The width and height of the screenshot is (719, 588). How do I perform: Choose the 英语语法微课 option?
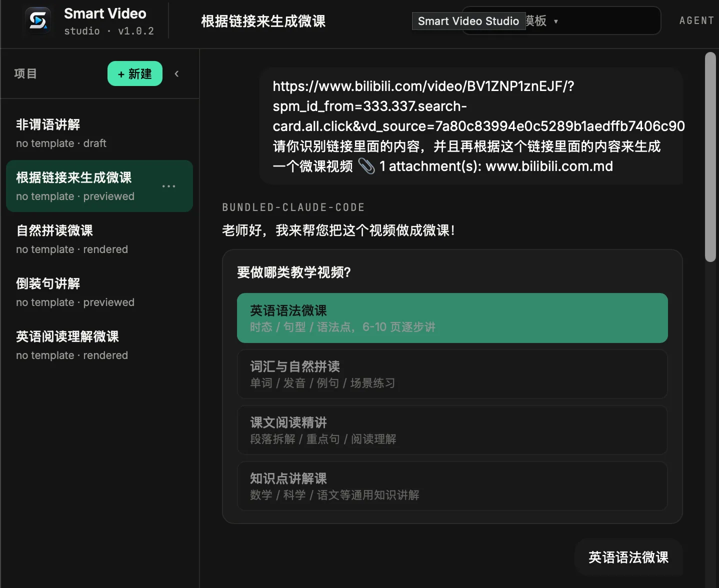(x=452, y=318)
